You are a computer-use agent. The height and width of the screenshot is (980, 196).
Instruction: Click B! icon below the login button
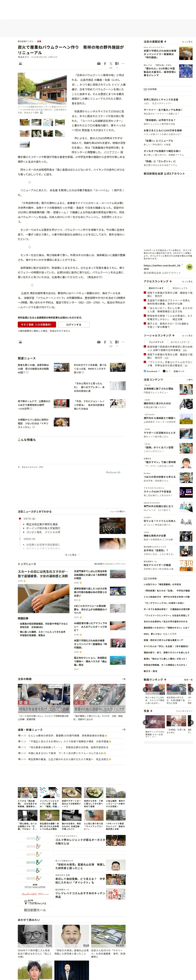coord(117,342)
